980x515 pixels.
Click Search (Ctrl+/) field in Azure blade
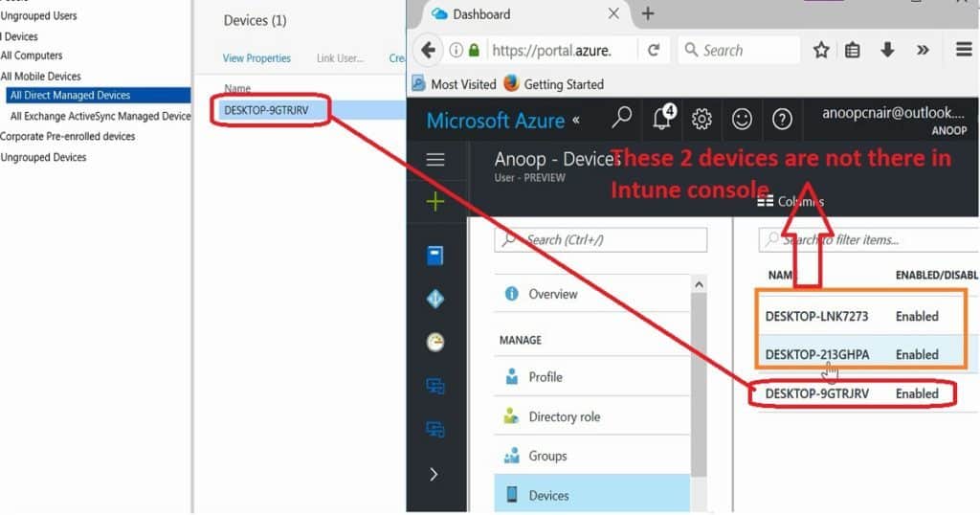[601, 240]
